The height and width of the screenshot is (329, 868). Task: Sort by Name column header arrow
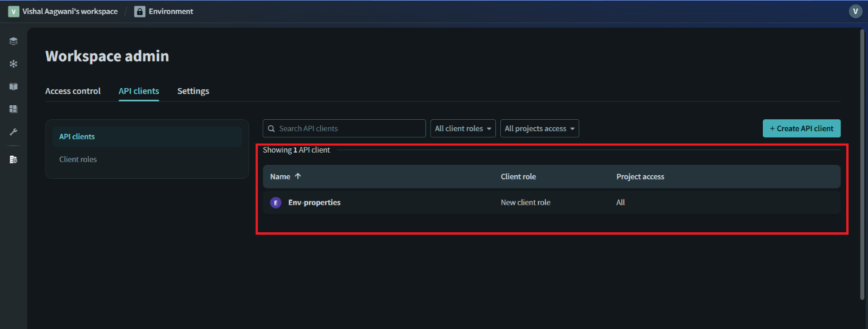tap(297, 176)
